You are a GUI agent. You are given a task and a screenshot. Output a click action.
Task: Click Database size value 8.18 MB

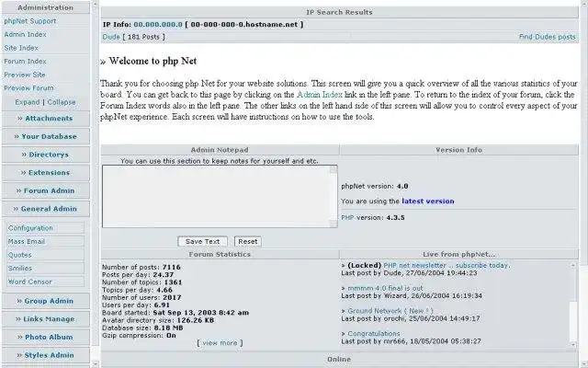(x=169, y=328)
